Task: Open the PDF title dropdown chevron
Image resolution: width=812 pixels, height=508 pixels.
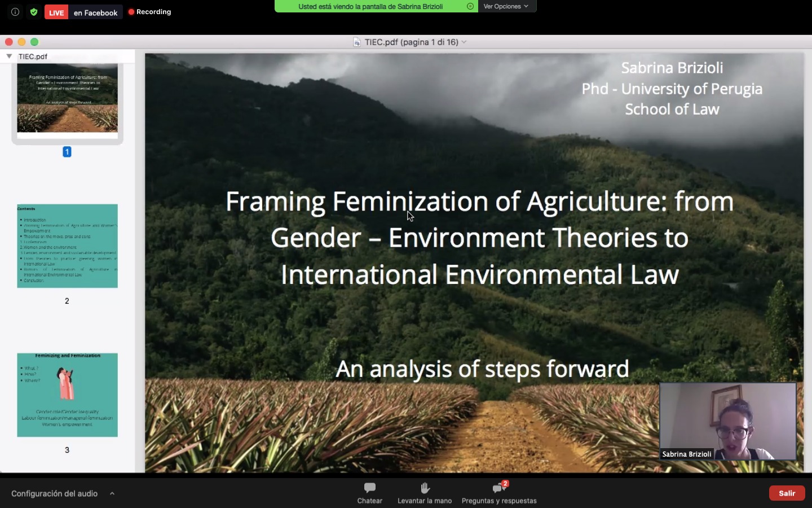Action: pos(464,42)
